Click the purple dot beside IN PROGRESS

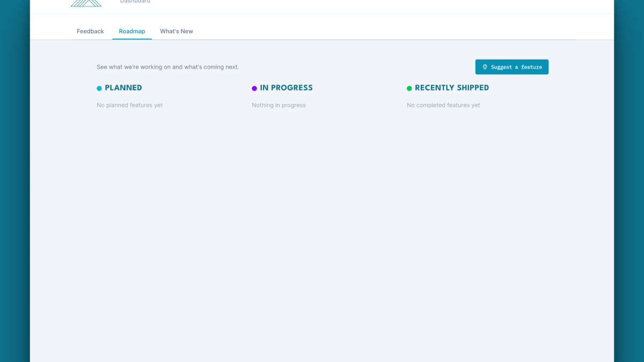(x=254, y=88)
